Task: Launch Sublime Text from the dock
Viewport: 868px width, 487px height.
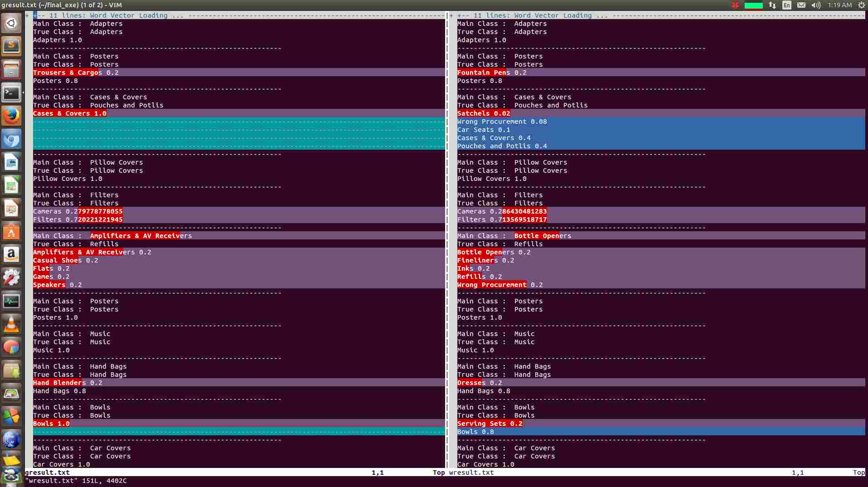Action: 11,46
